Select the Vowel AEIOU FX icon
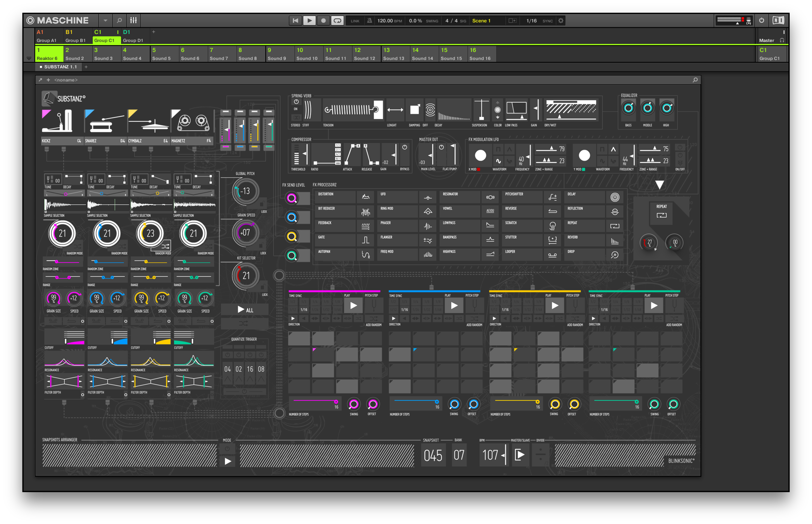The width and height of the screenshot is (812, 524). pyautogui.click(x=490, y=211)
